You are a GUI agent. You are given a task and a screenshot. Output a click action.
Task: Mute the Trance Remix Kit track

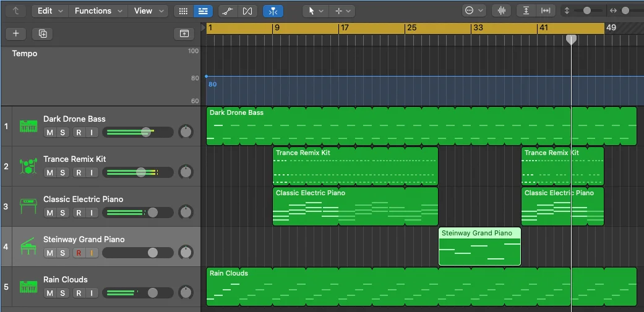(x=49, y=172)
